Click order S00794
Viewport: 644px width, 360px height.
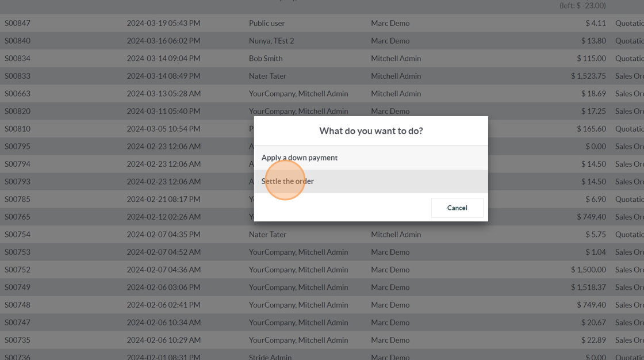coord(17,164)
